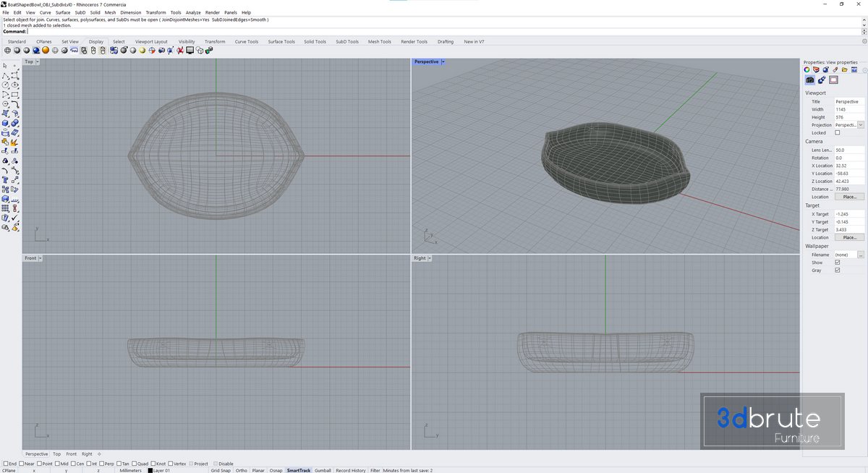Enable the Locked viewport checkbox

click(x=838, y=133)
